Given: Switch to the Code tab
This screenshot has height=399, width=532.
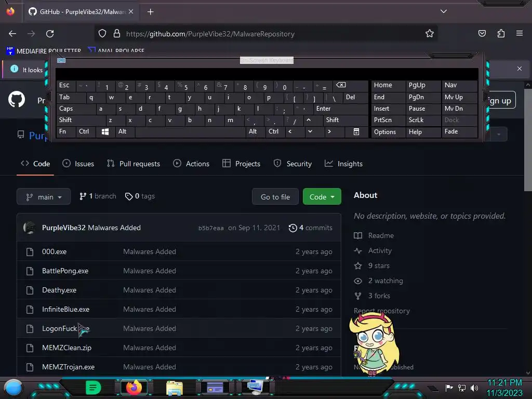Looking at the screenshot, I should point(35,164).
